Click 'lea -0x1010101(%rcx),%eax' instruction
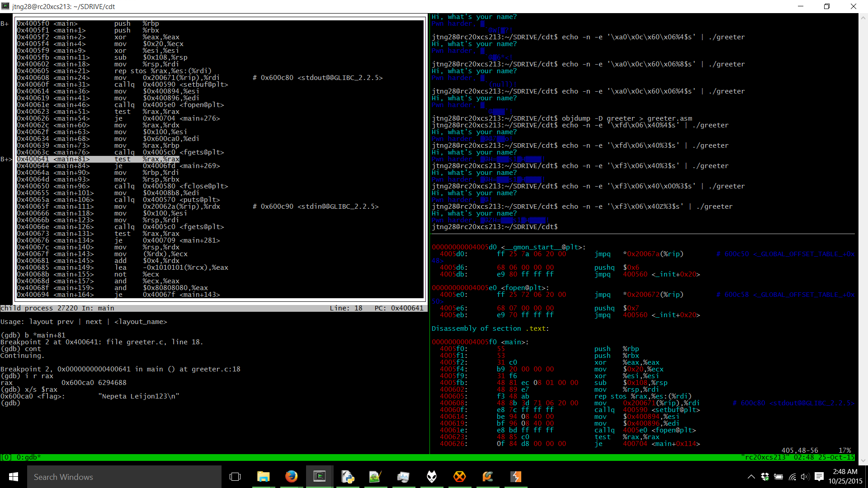868x488 pixels. point(171,267)
